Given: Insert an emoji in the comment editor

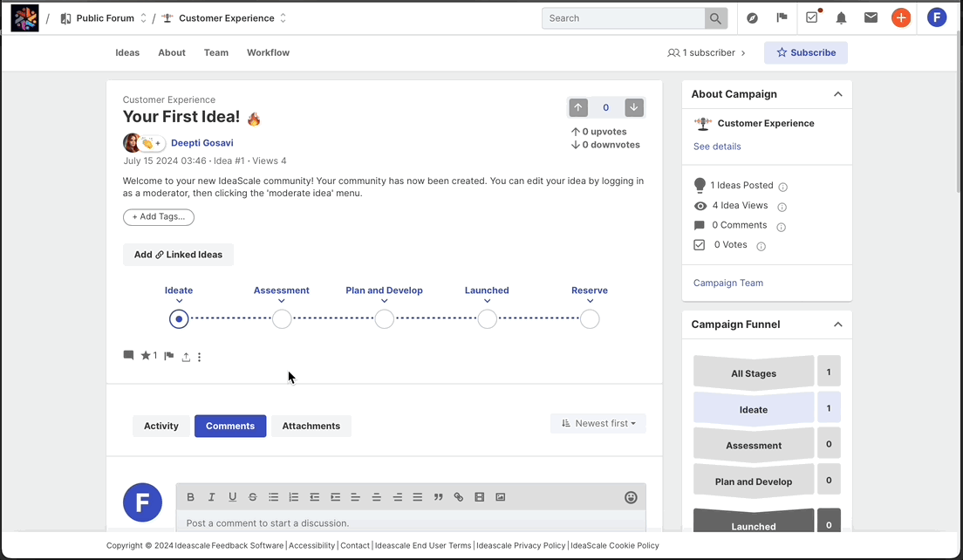Looking at the screenshot, I should coord(631,496).
